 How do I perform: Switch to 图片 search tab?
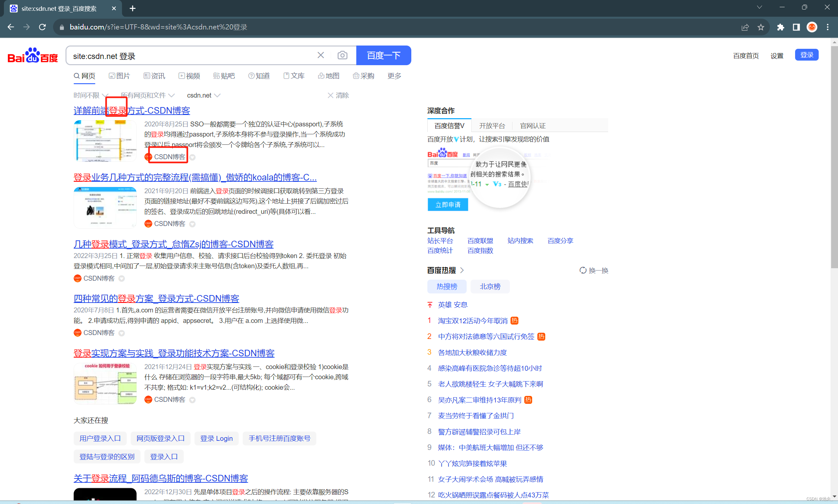point(120,76)
